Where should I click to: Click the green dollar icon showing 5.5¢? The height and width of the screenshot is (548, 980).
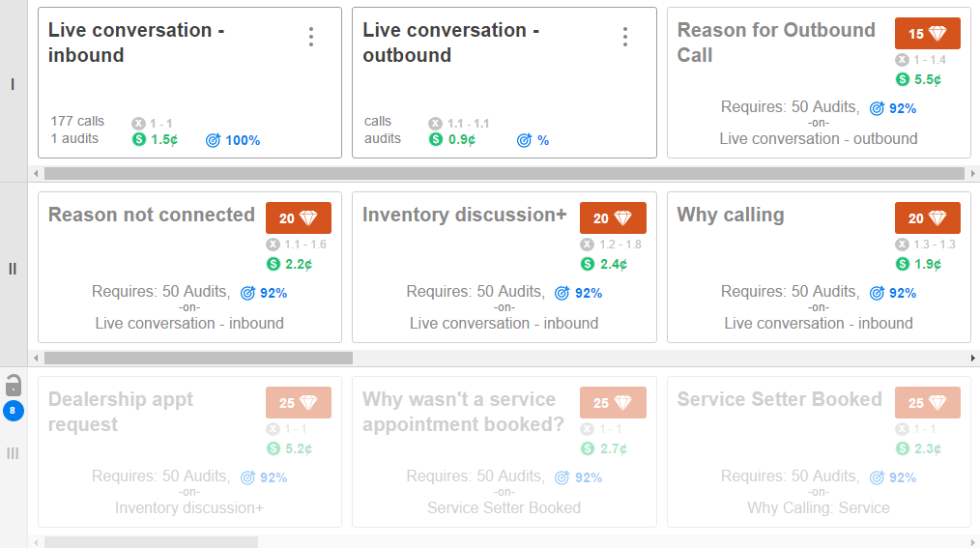903,79
